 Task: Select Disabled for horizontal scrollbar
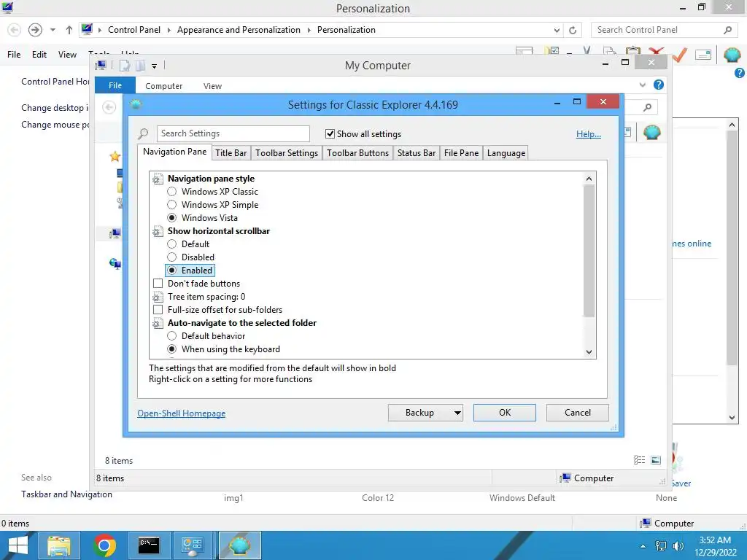pyautogui.click(x=172, y=257)
